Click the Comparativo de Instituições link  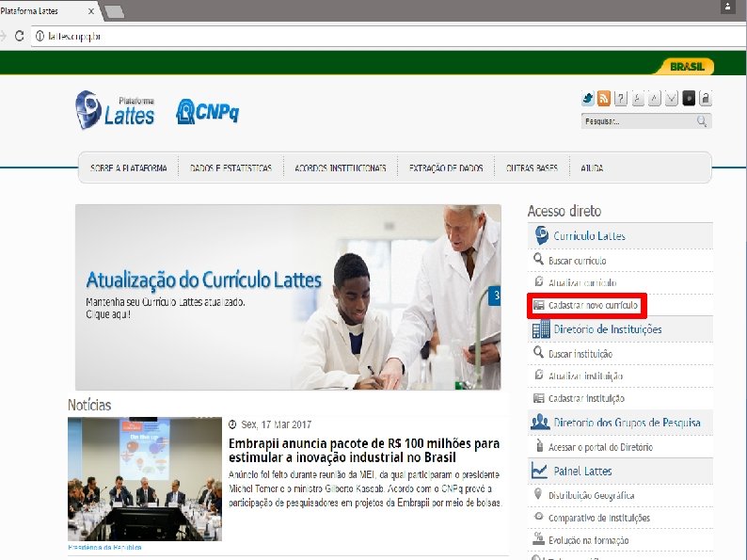pos(599,518)
